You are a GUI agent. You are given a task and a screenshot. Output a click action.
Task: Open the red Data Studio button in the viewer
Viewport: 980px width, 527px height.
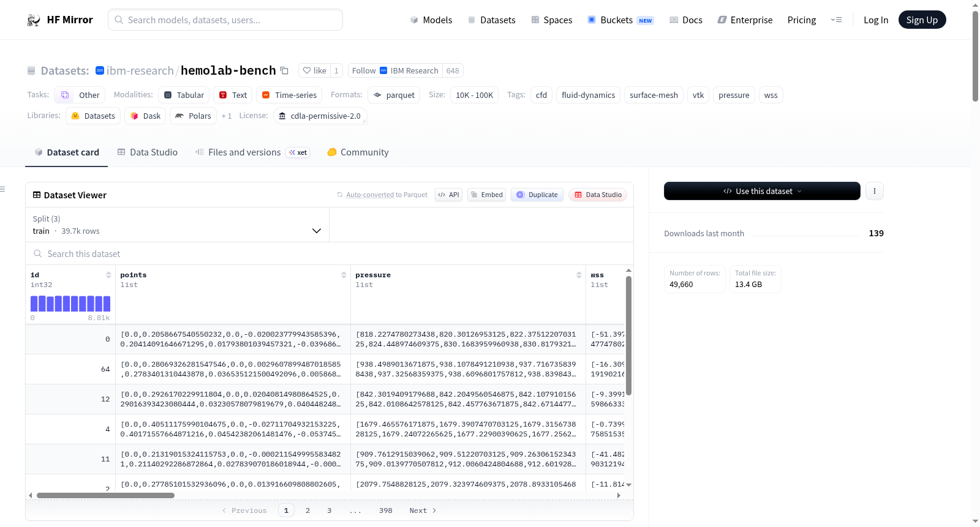(598, 195)
